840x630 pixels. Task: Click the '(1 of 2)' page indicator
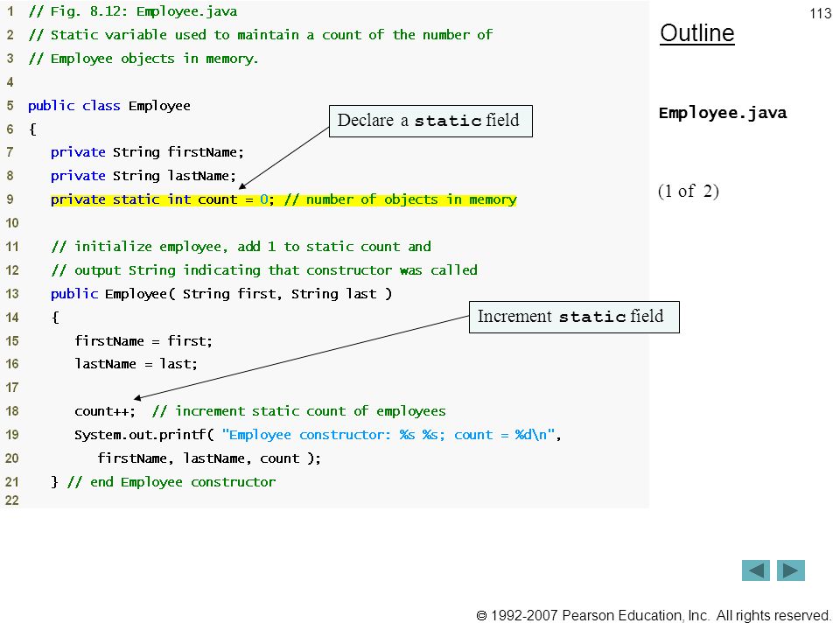(x=689, y=191)
